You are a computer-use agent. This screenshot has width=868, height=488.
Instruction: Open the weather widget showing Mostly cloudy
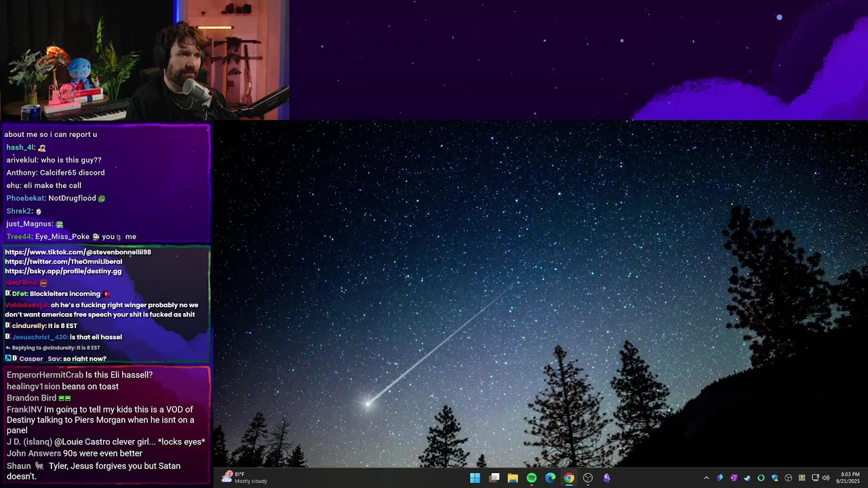click(x=245, y=477)
